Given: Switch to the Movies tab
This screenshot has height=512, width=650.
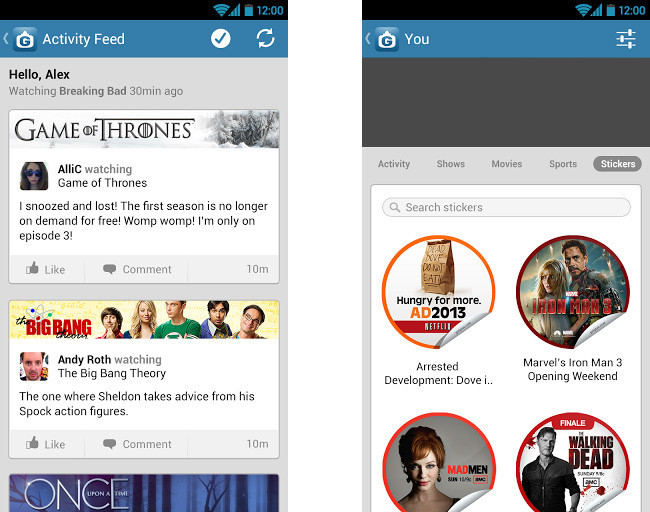Looking at the screenshot, I should click(507, 164).
